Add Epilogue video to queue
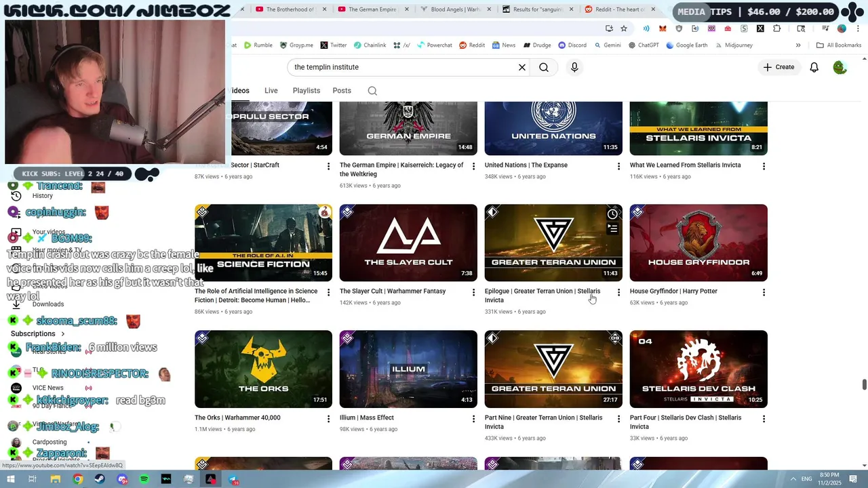 (x=612, y=229)
